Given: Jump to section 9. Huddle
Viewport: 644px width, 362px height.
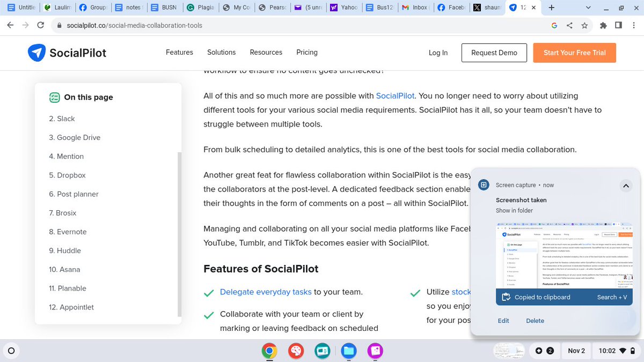Looking at the screenshot, I should pyautogui.click(x=65, y=250).
